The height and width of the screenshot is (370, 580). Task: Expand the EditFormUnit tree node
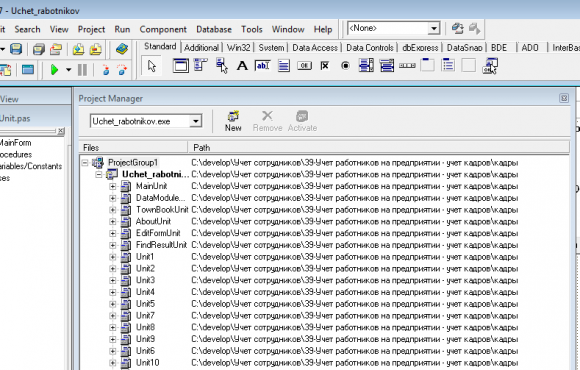(x=112, y=233)
